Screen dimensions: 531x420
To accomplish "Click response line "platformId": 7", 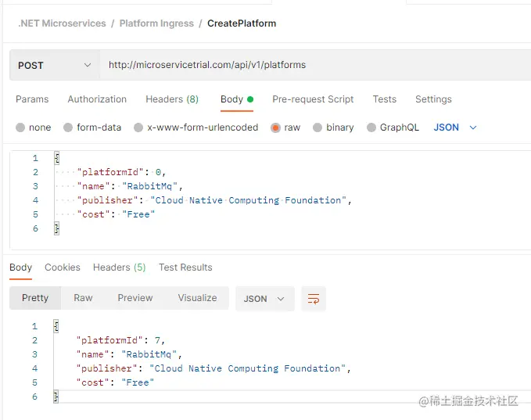I will tap(120, 340).
